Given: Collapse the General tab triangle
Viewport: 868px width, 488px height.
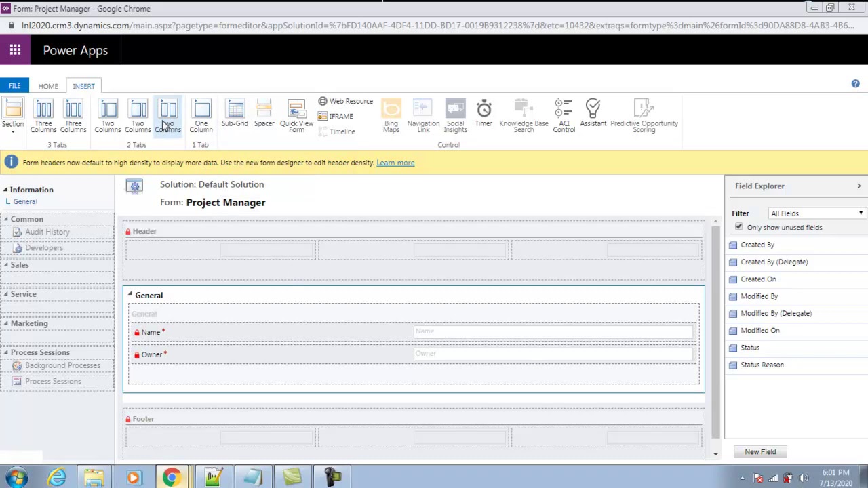Looking at the screenshot, I should pyautogui.click(x=130, y=294).
